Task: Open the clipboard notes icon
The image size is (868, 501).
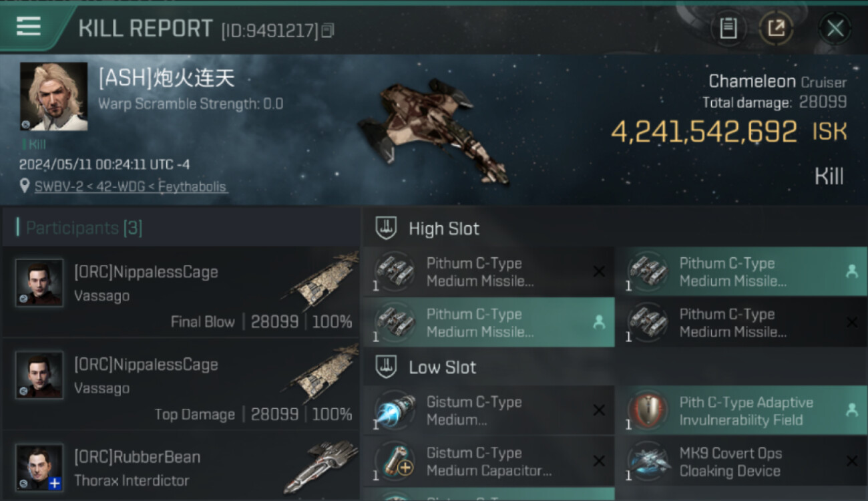Action: pyautogui.click(x=728, y=28)
